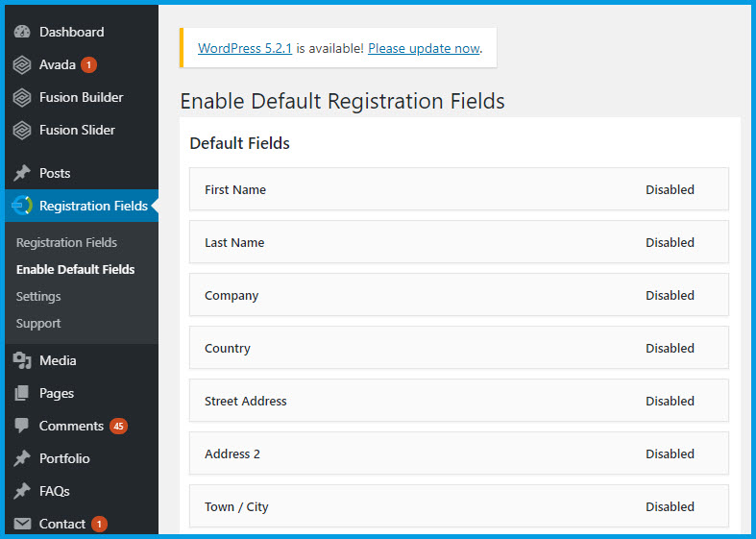
Task: Click the Media camera icon
Action: click(x=22, y=360)
